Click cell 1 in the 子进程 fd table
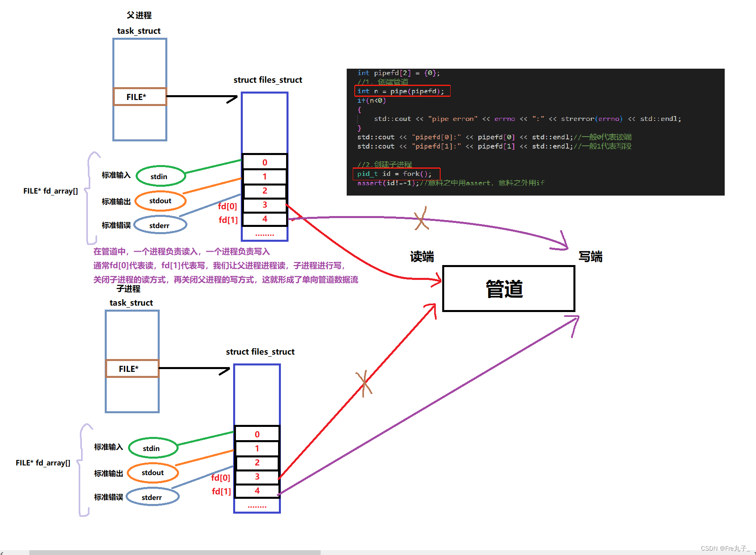 [257, 448]
